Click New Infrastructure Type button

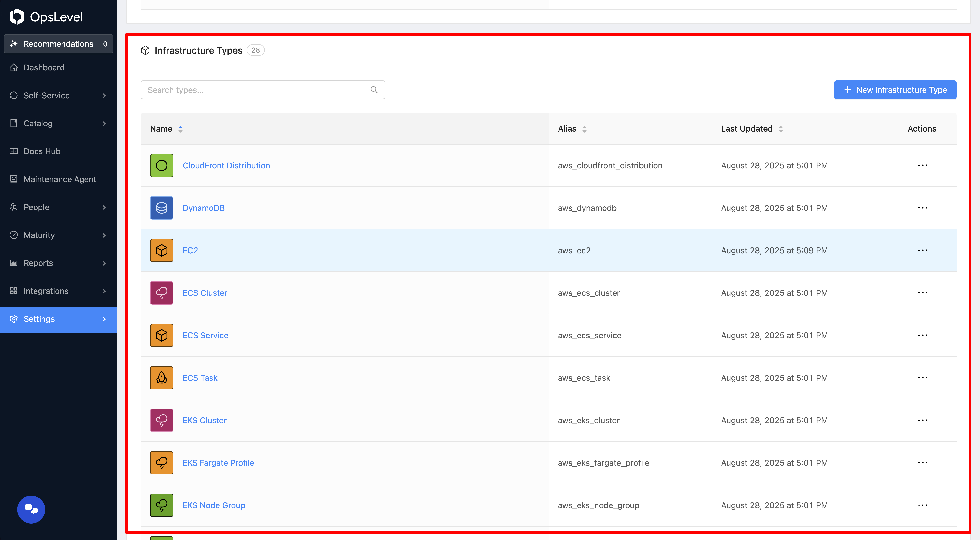point(895,90)
